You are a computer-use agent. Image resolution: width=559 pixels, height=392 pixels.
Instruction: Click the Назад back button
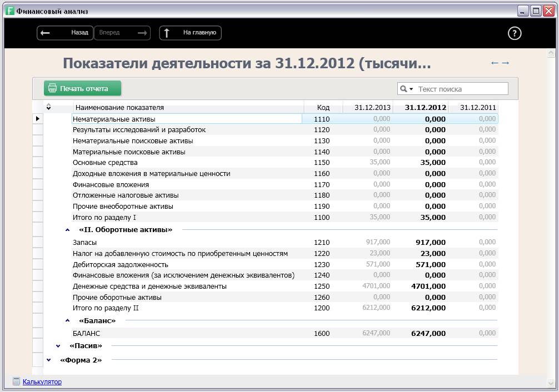tap(65, 33)
